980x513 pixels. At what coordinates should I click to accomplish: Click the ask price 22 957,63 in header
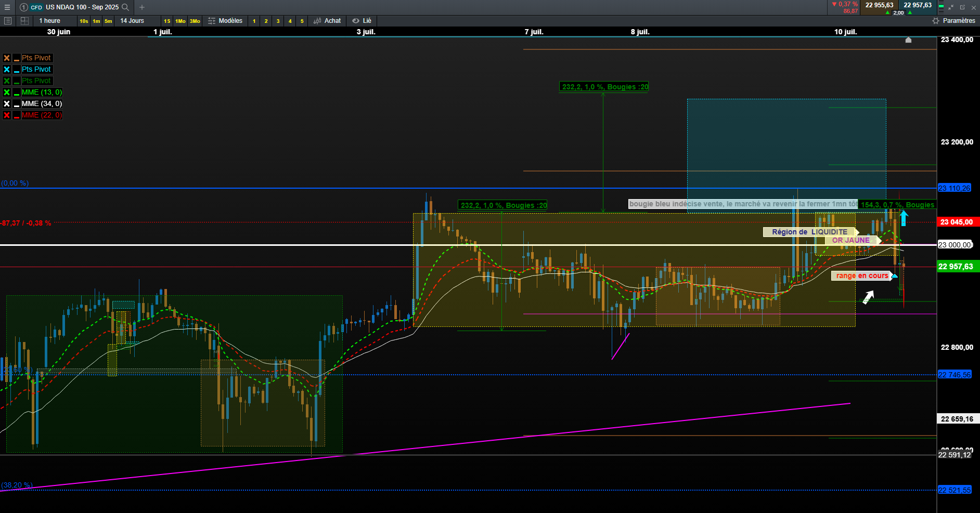tap(918, 5)
